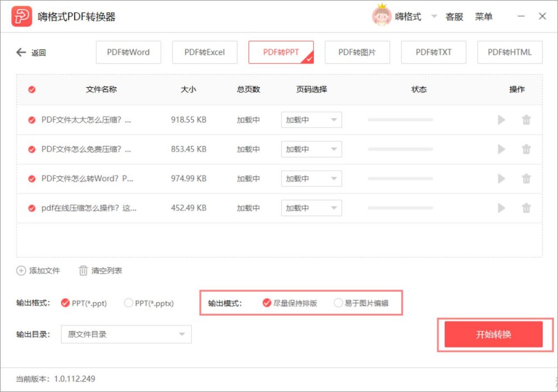Click play icon for the 974.99 KB file

click(x=501, y=179)
